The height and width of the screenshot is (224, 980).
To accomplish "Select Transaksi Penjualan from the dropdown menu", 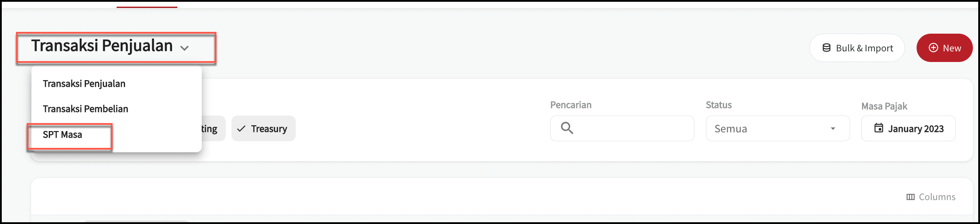I will click(84, 84).
